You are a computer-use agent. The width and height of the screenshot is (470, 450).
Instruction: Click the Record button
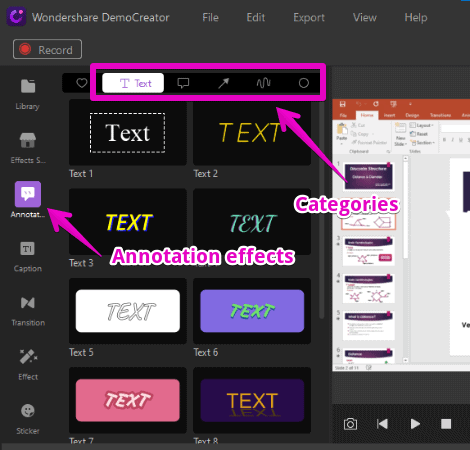[47, 49]
